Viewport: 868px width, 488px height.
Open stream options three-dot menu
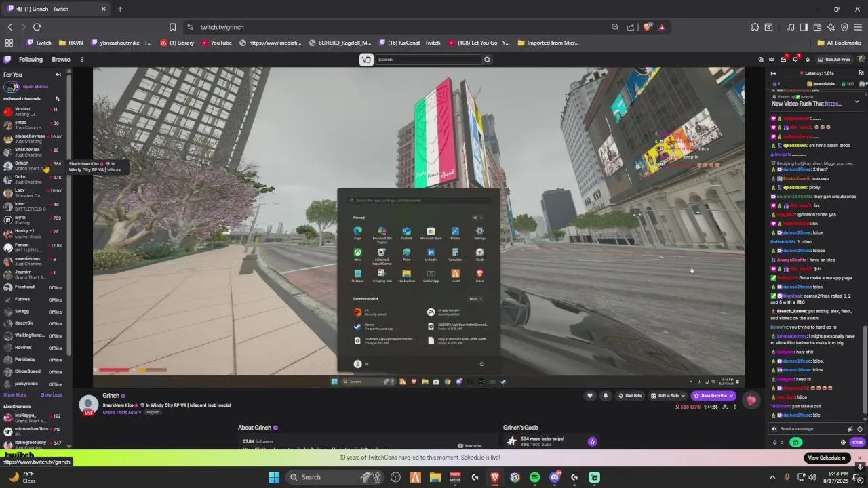(734, 407)
